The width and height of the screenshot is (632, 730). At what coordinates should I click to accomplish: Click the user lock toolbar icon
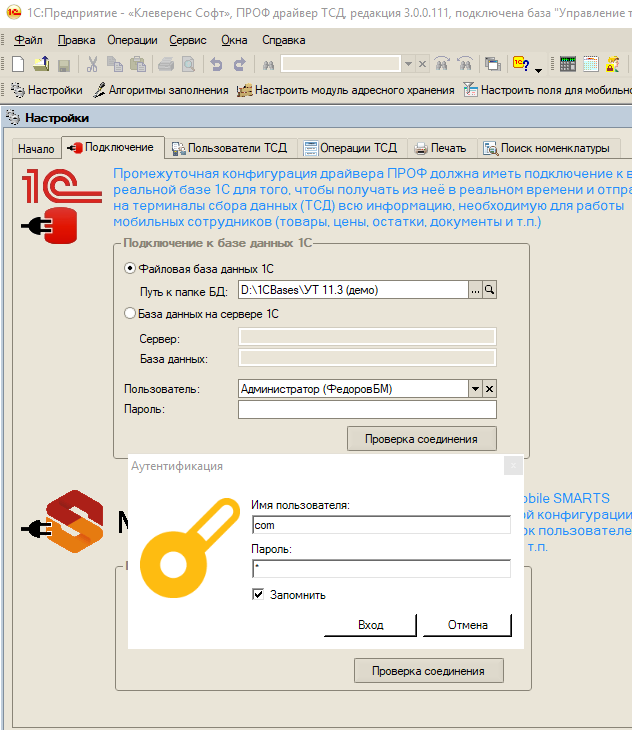click(x=613, y=64)
